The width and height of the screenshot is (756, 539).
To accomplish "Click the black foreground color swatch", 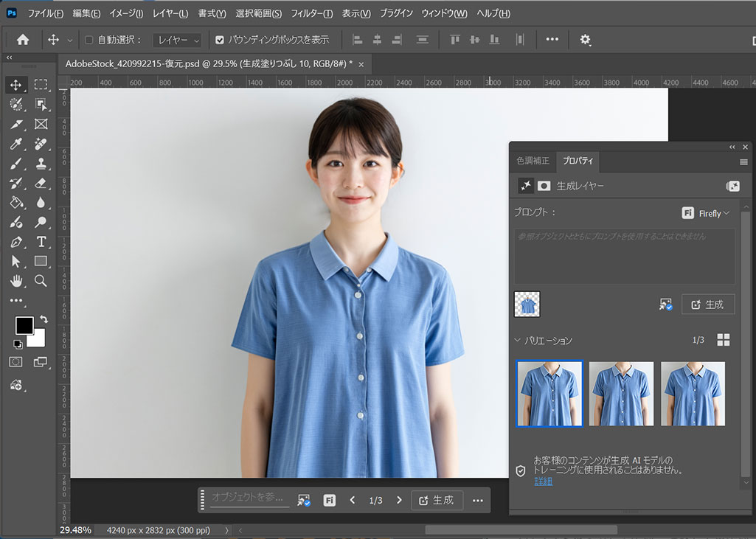I will click(x=24, y=325).
